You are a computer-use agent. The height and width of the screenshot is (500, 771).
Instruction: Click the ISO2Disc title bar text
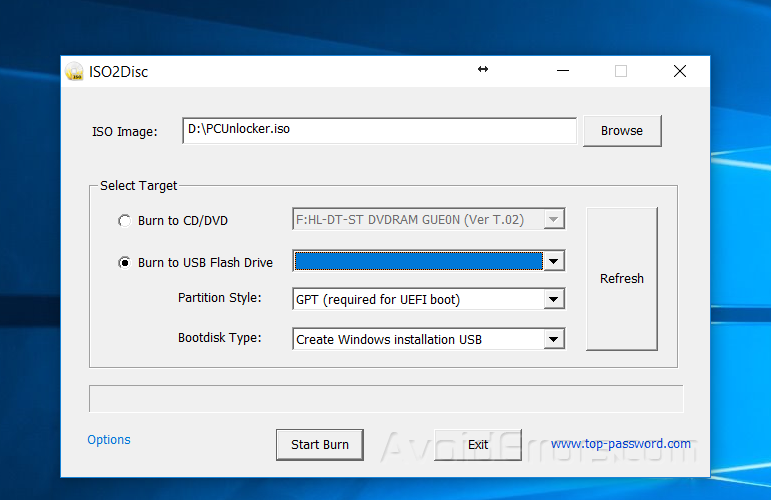(120, 72)
